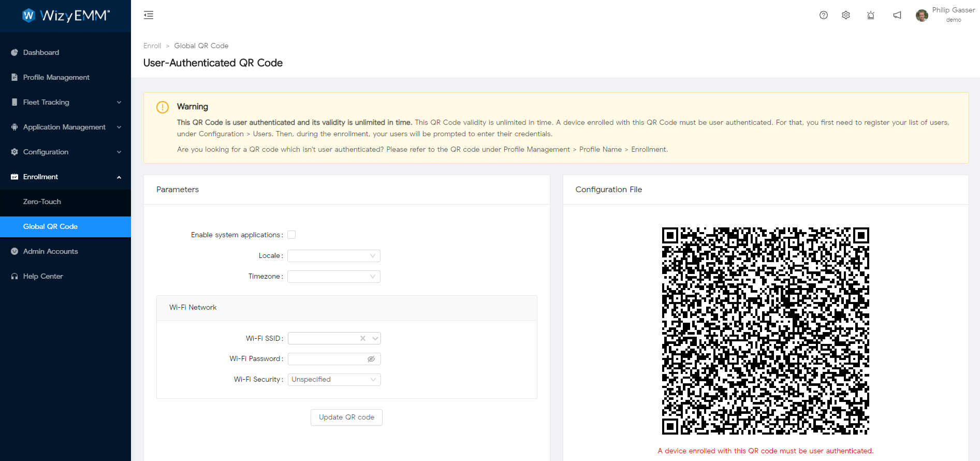
Task: Click the Parameters panel title
Action: coord(178,190)
